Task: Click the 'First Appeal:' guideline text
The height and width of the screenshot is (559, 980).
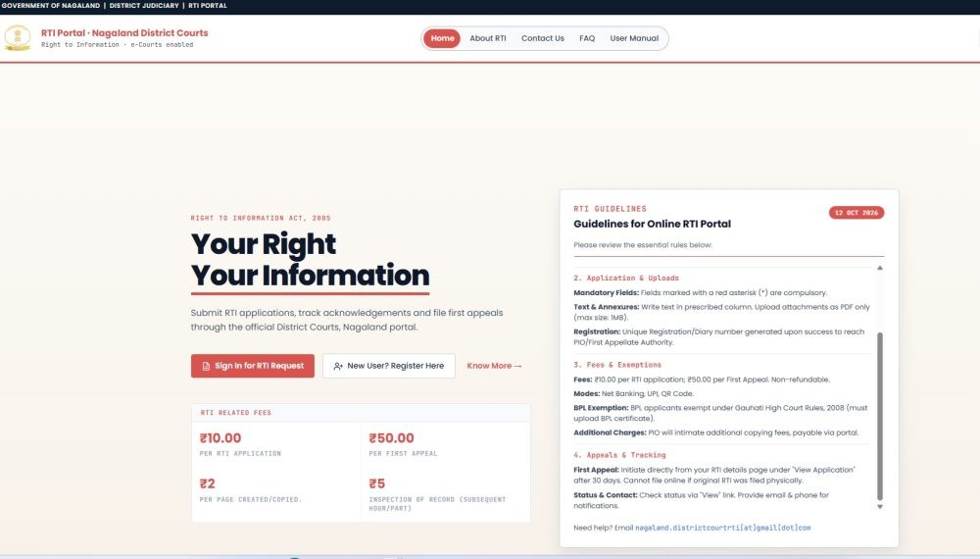Action: pos(714,475)
